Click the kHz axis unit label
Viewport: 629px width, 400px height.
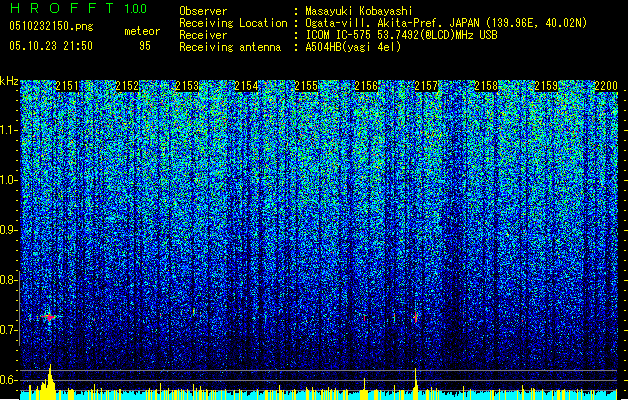pyautogui.click(x=9, y=81)
